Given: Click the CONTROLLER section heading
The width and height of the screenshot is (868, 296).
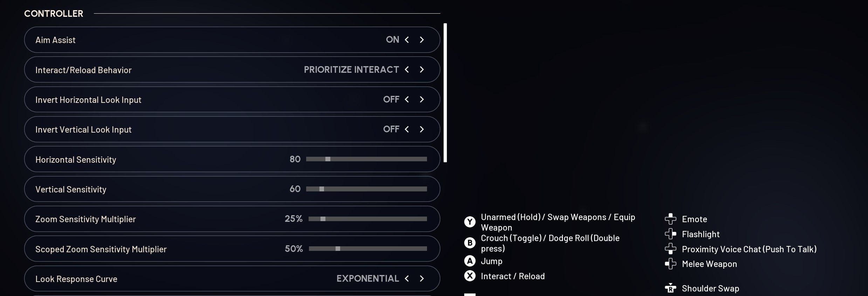Looking at the screenshot, I should point(54,13).
